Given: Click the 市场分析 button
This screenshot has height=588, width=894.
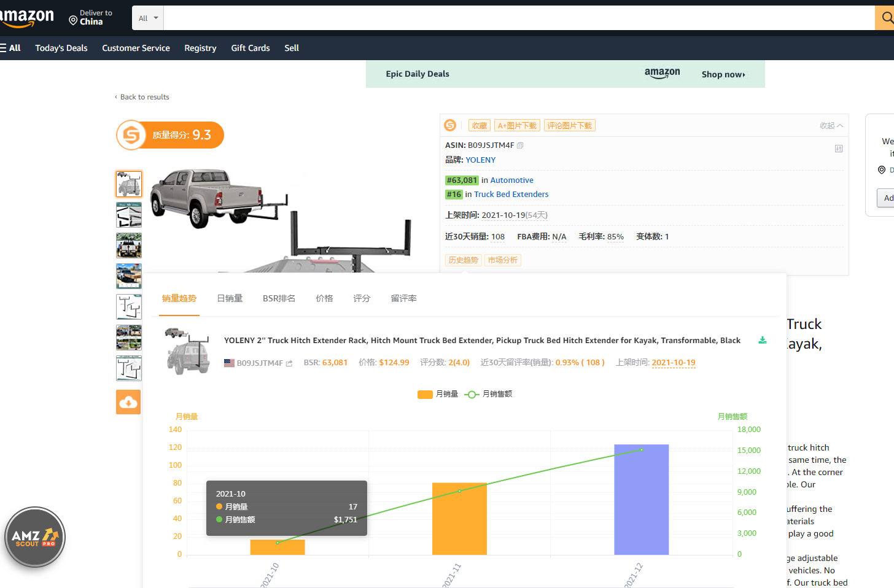Looking at the screenshot, I should [x=502, y=260].
